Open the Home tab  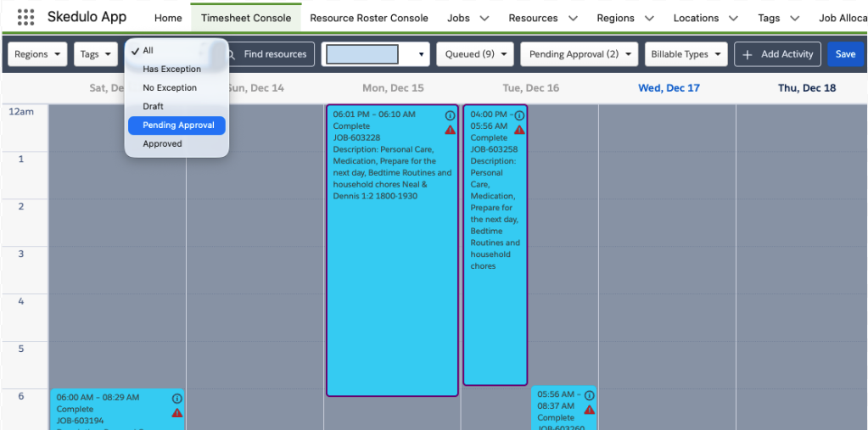pyautogui.click(x=168, y=18)
